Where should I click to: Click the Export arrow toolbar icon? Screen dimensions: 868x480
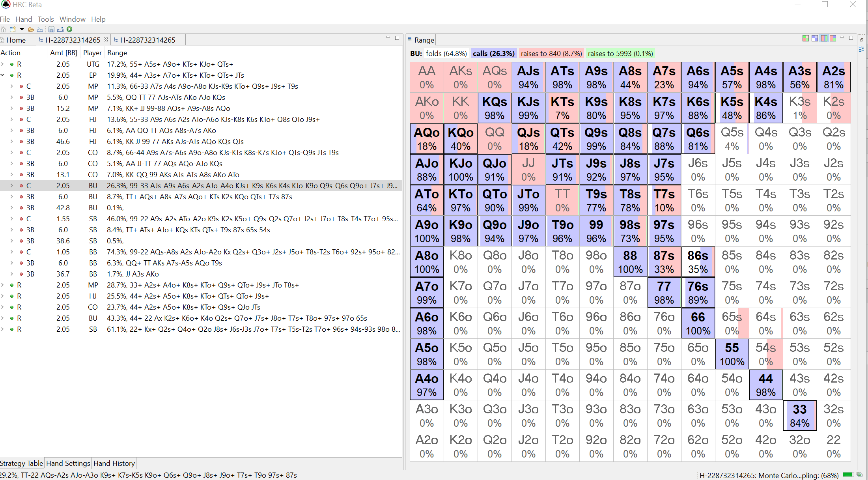click(60, 29)
